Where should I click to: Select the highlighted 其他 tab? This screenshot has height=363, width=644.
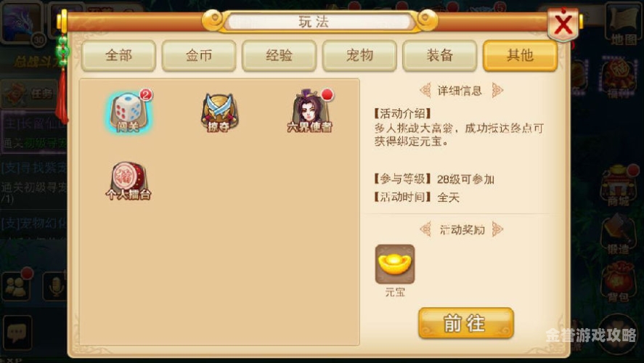pos(520,55)
